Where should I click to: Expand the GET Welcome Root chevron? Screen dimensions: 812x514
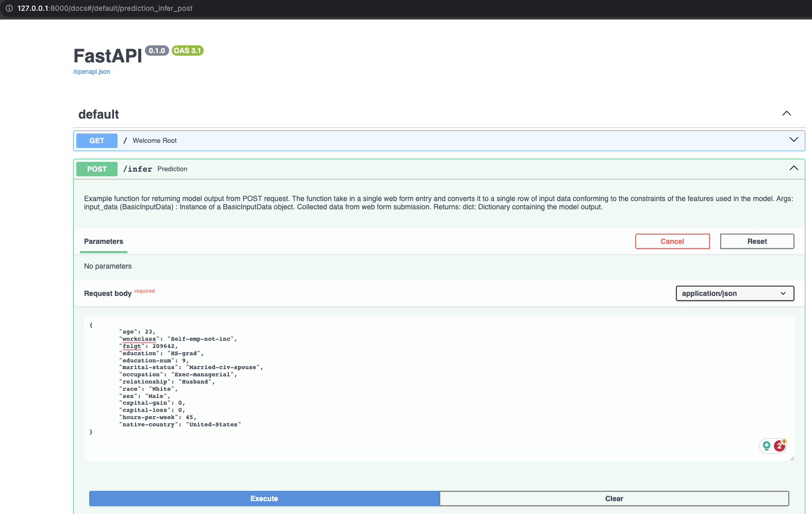[x=794, y=140]
